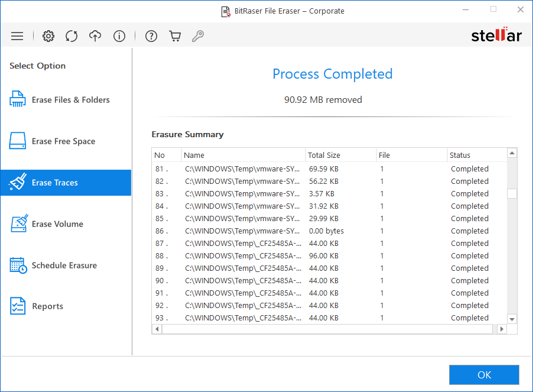Click the No column header
The image size is (533, 392).
[167, 155]
